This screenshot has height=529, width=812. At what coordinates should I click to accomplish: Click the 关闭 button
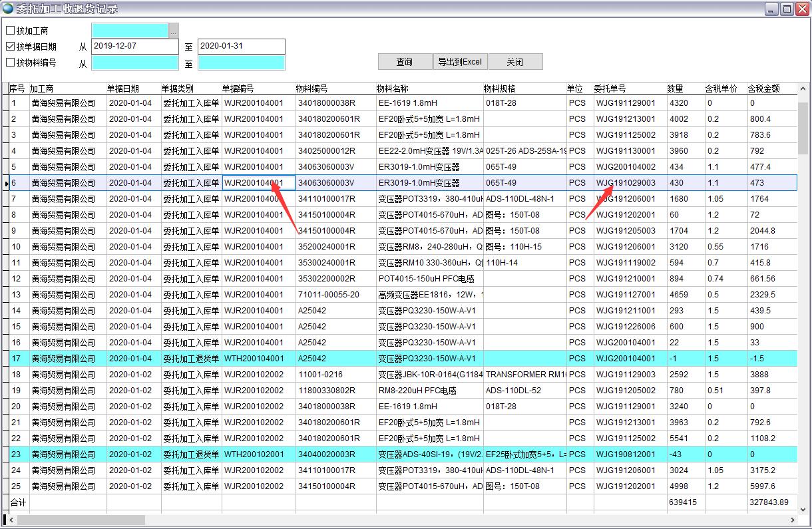[x=515, y=62]
